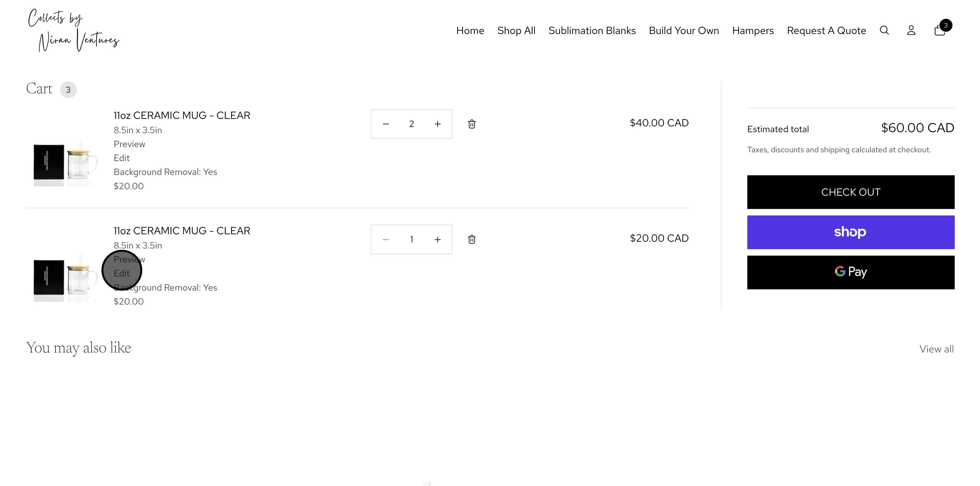
Task: Increase quantity of the first mug
Action: tap(437, 124)
